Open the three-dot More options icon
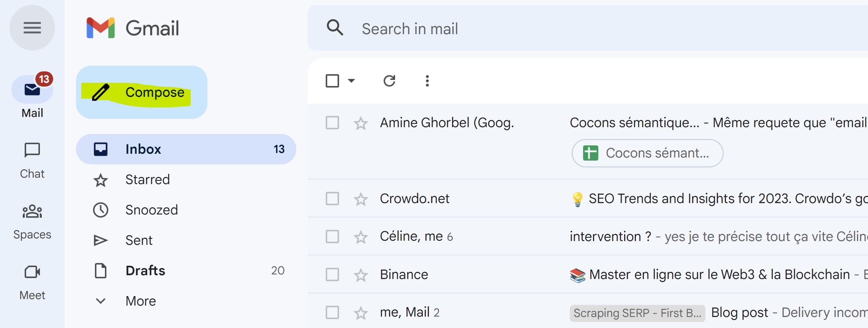The width and height of the screenshot is (868, 328). point(427,81)
